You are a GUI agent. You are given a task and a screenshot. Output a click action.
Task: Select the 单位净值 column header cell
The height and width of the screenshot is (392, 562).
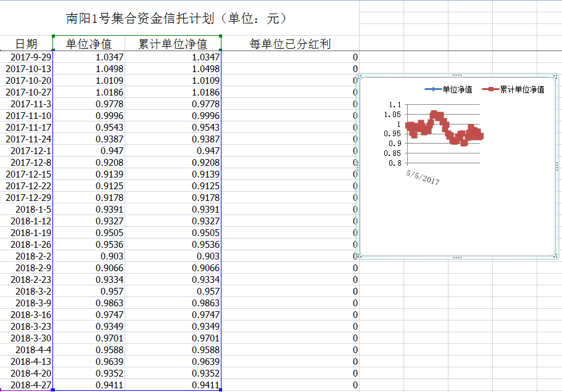pos(89,44)
